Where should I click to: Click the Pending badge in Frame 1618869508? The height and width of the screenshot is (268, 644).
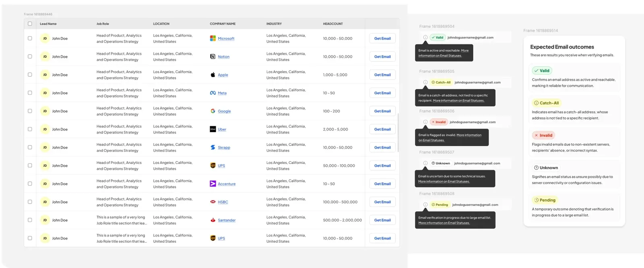click(x=440, y=205)
